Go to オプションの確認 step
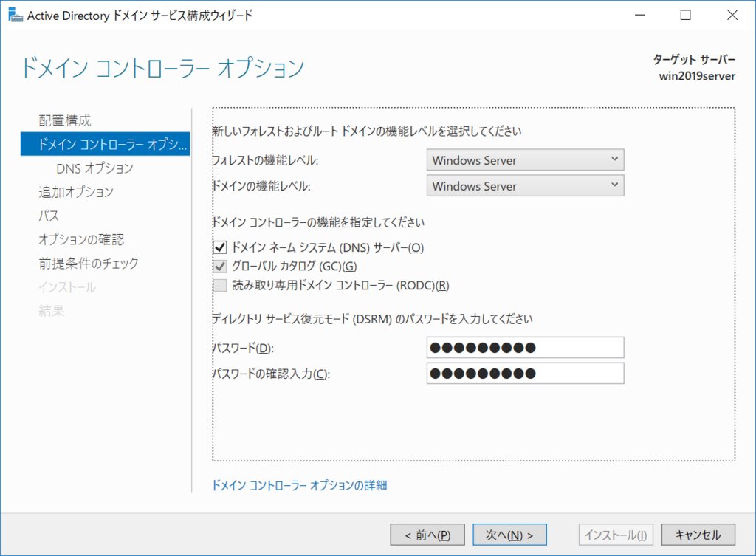The image size is (756, 556). pos(81,239)
